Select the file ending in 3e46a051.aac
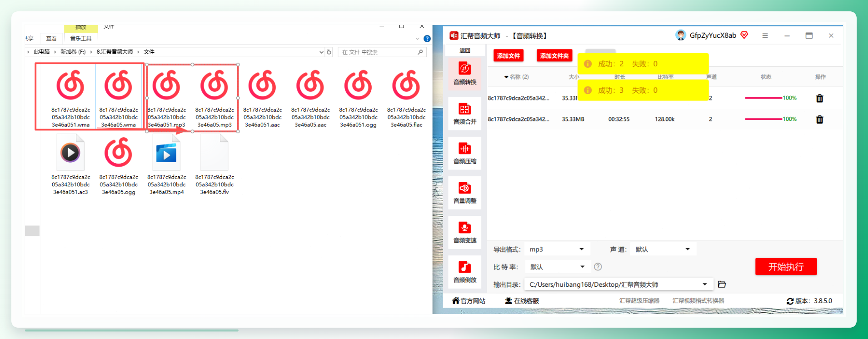Image resolution: width=868 pixels, height=339 pixels. point(263,98)
